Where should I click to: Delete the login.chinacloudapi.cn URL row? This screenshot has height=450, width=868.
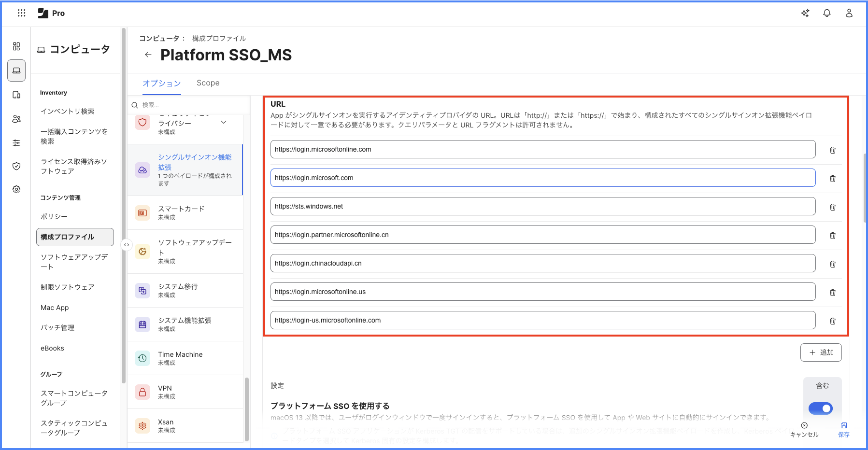pos(833,264)
